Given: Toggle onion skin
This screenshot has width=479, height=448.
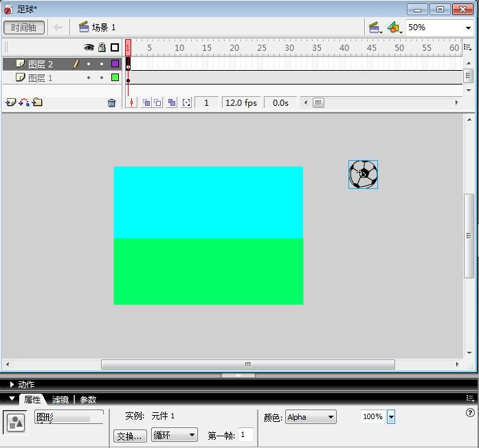Looking at the screenshot, I should [x=146, y=102].
